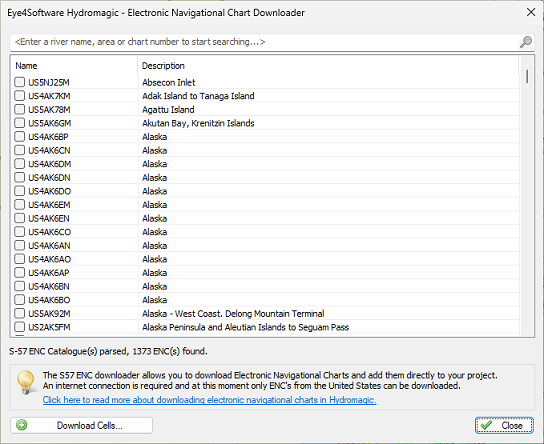The height and width of the screenshot is (444, 544).
Task: Sort list by the Description column header
Action: [x=328, y=66]
